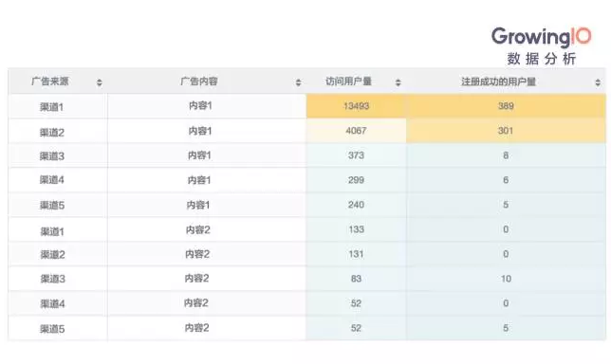
Task: Click registration value 0 in the 131 row
Action: pyautogui.click(x=506, y=254)
